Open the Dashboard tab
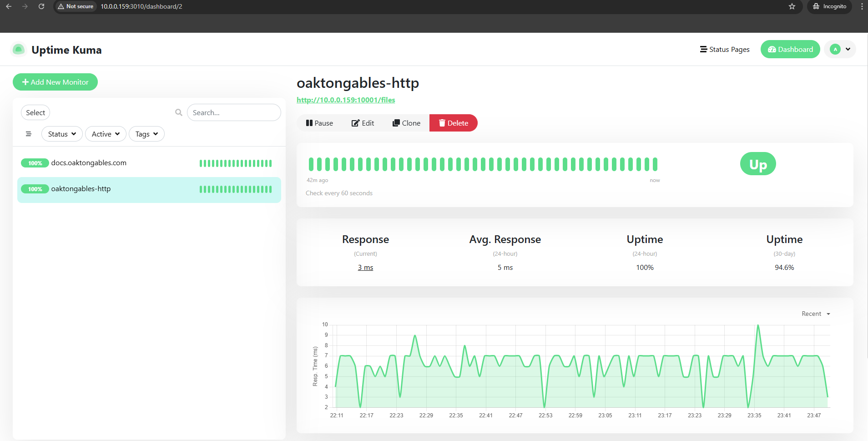This screenshot has width=868, height=441. pyautogui.click(x=790, y=50)
